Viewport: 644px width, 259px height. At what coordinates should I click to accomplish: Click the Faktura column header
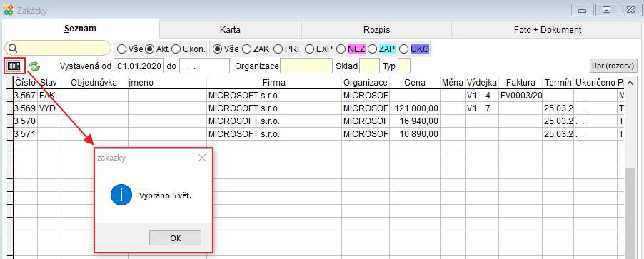pyautogui.click(x=520, y=83)
